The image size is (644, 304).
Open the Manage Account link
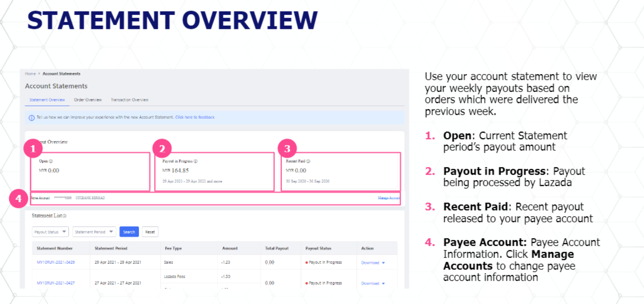click(x=388, y=198)
